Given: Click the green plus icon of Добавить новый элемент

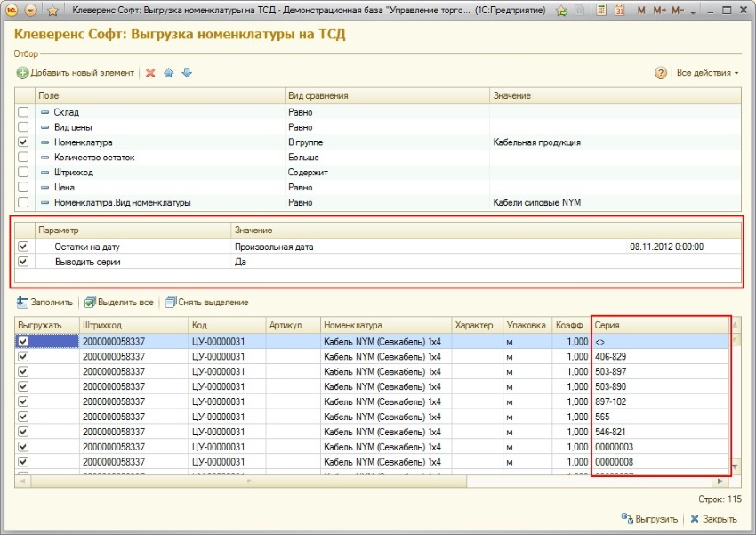Looking at the screenshot, I should [x=22, y=73].
